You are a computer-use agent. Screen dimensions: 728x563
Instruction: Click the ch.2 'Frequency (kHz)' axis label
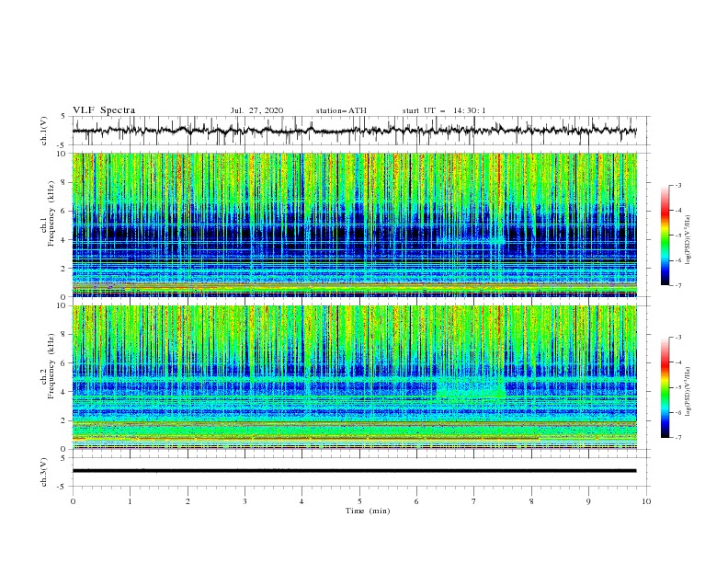click(51, 365)
